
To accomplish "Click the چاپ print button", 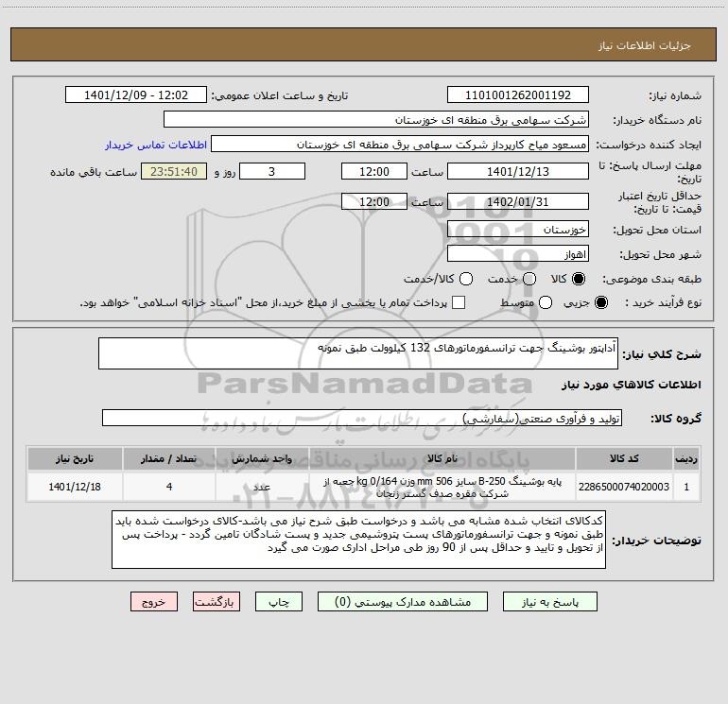I will (x=279, y=602).
